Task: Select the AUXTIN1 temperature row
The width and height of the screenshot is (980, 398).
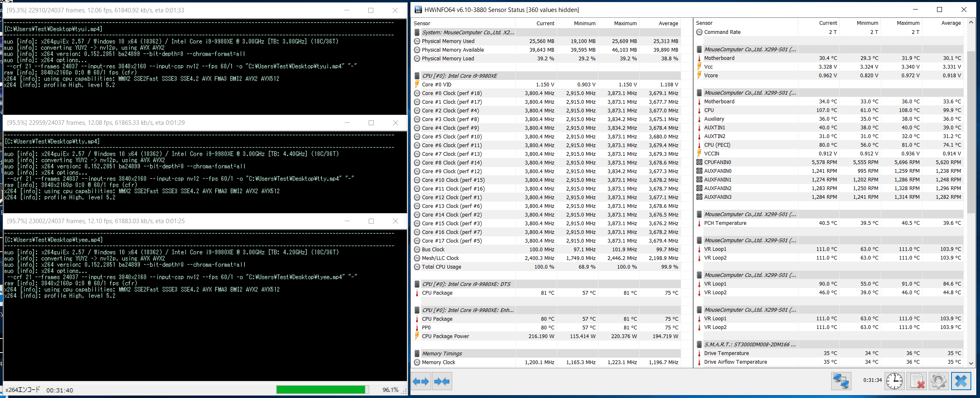Action: [829, 128]
